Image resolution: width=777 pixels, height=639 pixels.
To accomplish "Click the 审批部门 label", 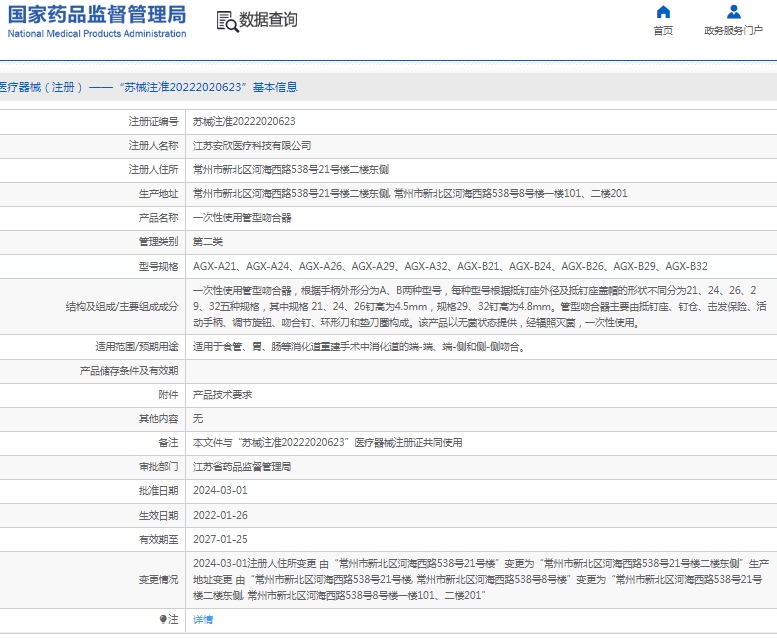I will pos(158,467).
